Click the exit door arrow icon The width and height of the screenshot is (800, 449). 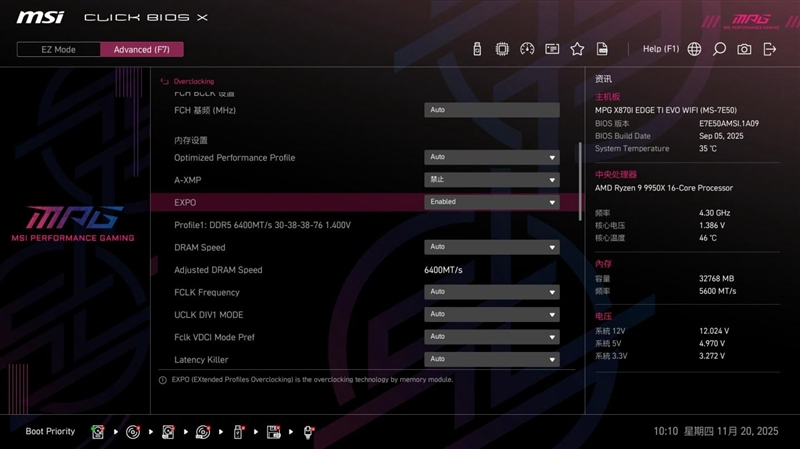point(769,49)
